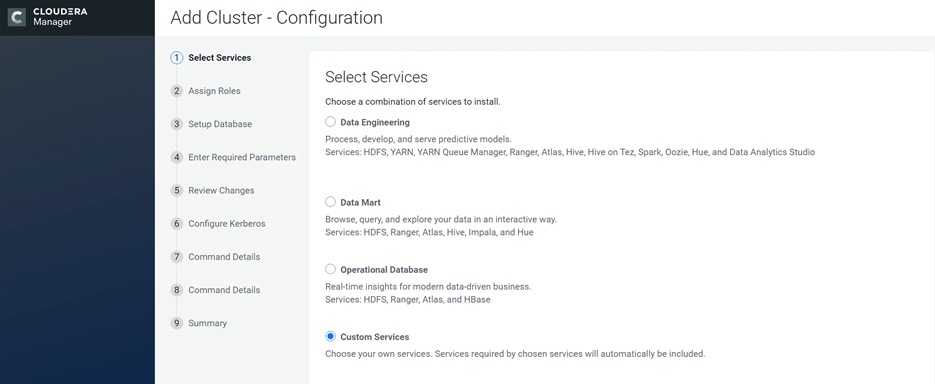This screenshot has width=935, height=384.
Task: Open step 7 Command Details
Action: point(215,257)
